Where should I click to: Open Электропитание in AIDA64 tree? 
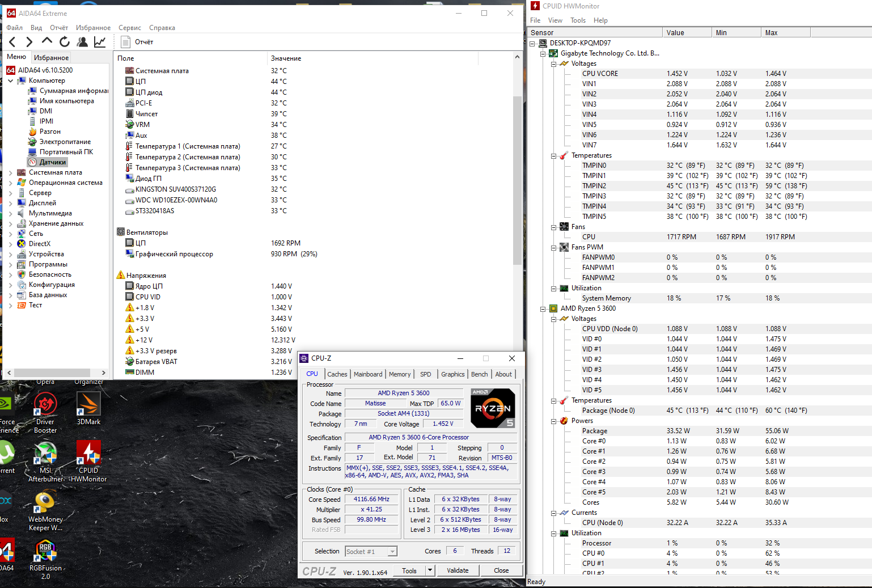coord(60,142)
